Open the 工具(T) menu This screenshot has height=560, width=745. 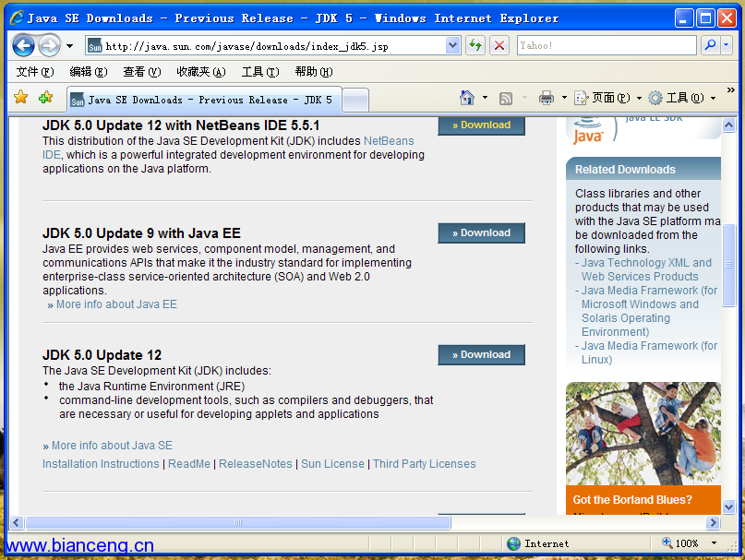[260, 72]
